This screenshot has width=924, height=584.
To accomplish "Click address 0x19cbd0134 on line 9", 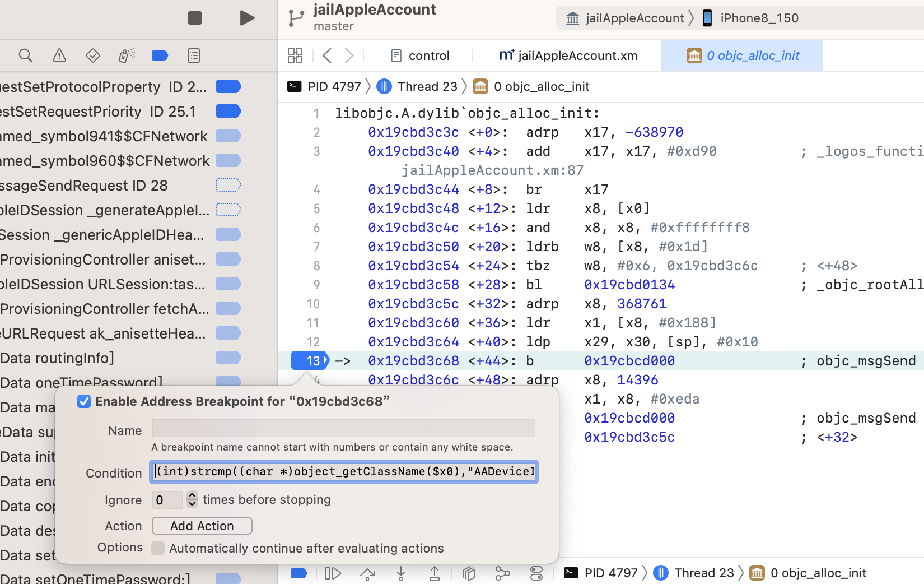I will 629,285.
